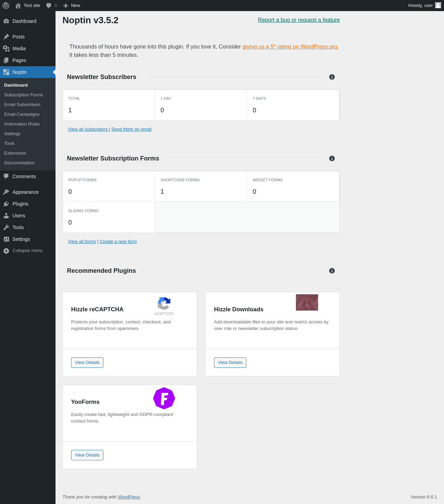The height and width of the screenshot is (504, 444).
Task: Click the Media icon in sidebar
Action: coord(6,49)
